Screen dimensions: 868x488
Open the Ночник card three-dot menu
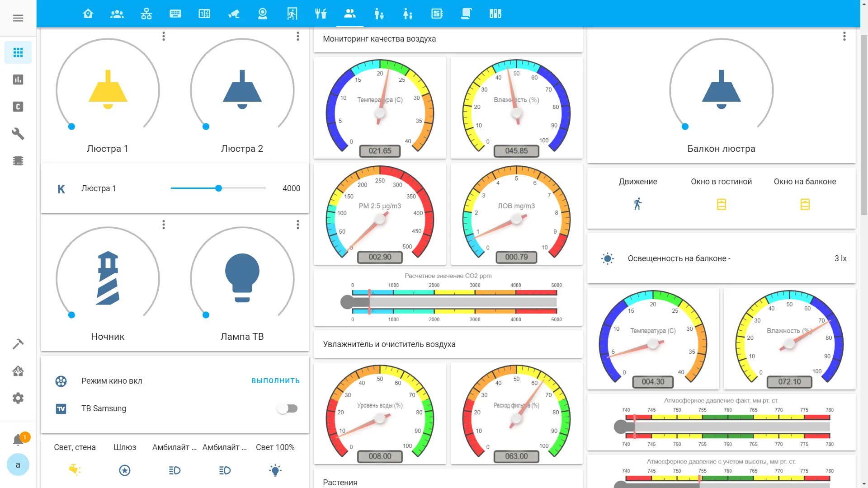164,225
